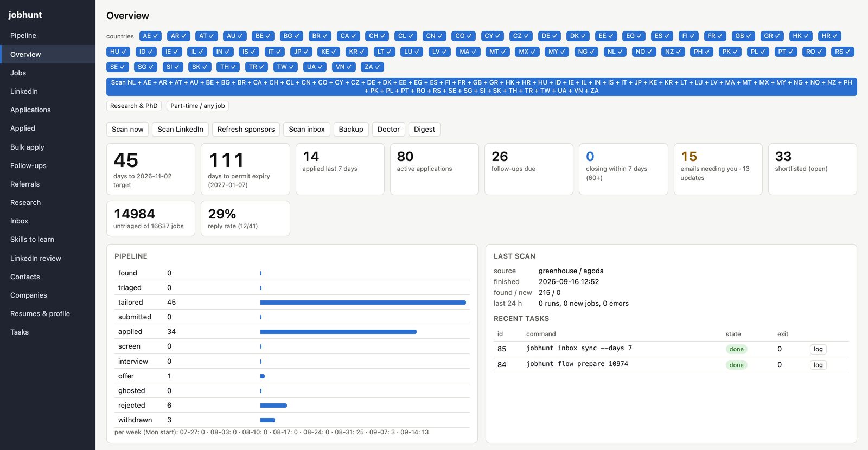Toggle the GB country filter
The height and width of the screenshot is (450, 868).
point(743,36)
